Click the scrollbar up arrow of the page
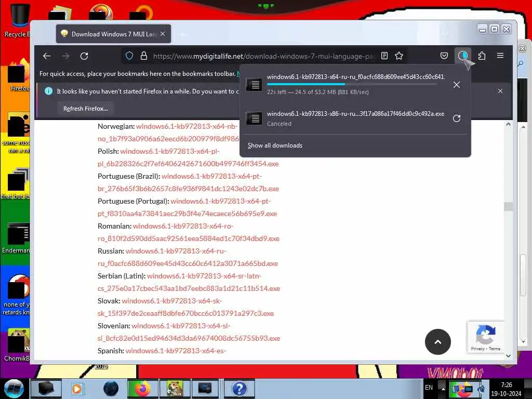 point(508,124)
